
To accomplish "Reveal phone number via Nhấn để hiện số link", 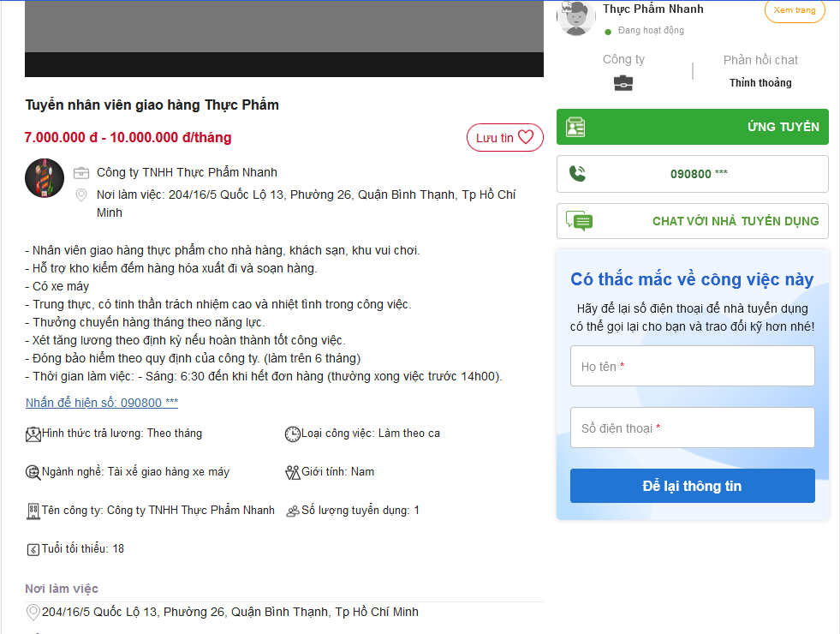I will coord(102,403).
